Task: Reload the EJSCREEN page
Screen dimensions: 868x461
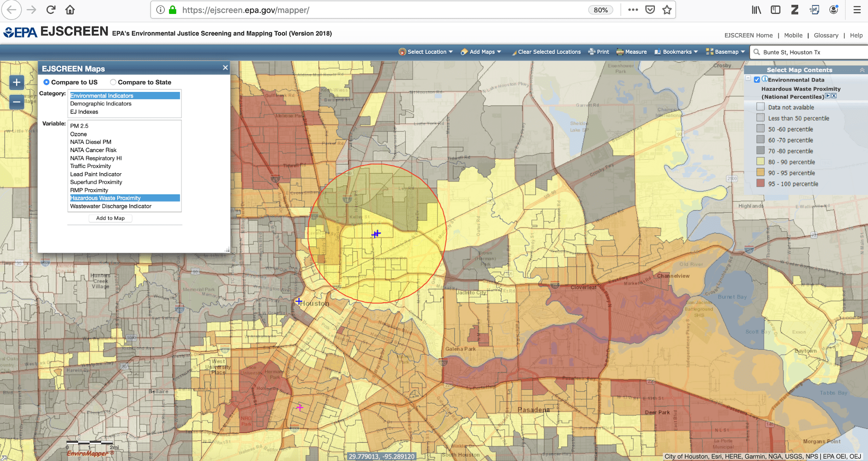Action: pos(51,10)
